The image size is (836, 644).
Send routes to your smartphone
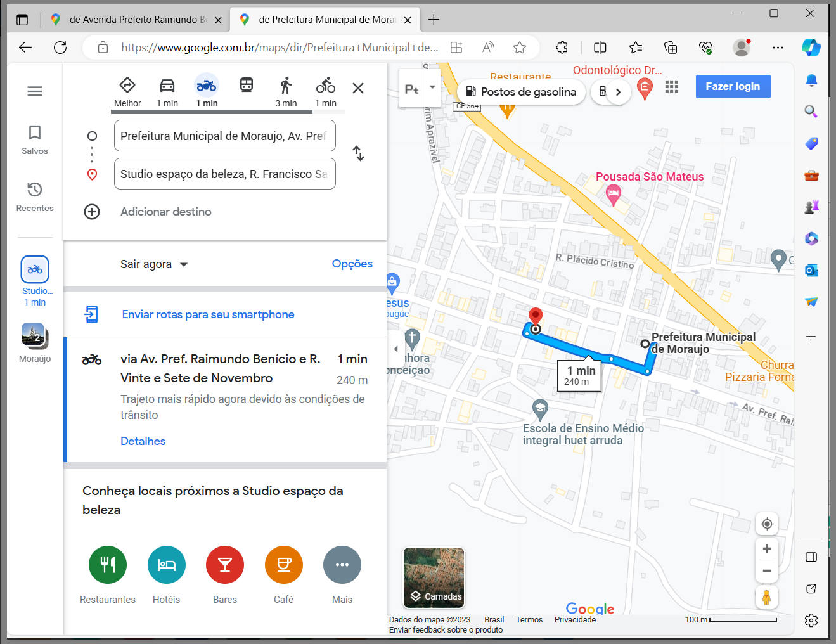pyautogui.click(x=208, y=314)
